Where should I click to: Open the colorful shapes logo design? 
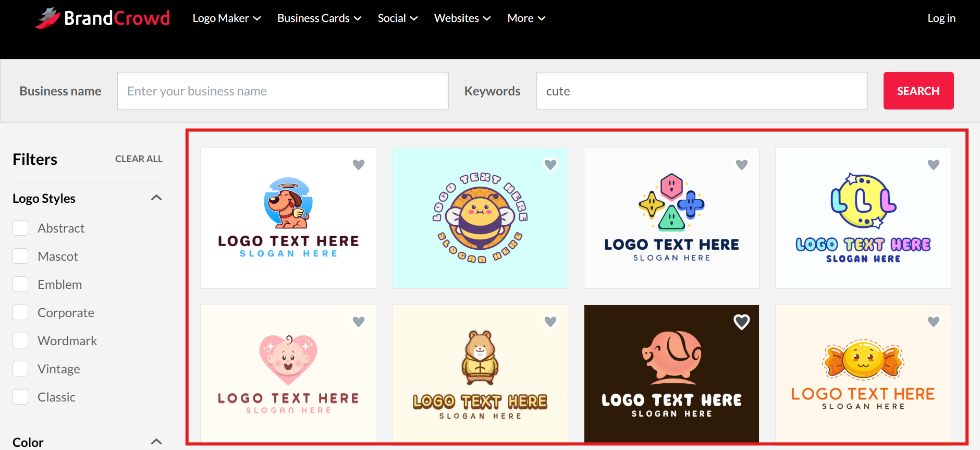(x=671, y=218)
